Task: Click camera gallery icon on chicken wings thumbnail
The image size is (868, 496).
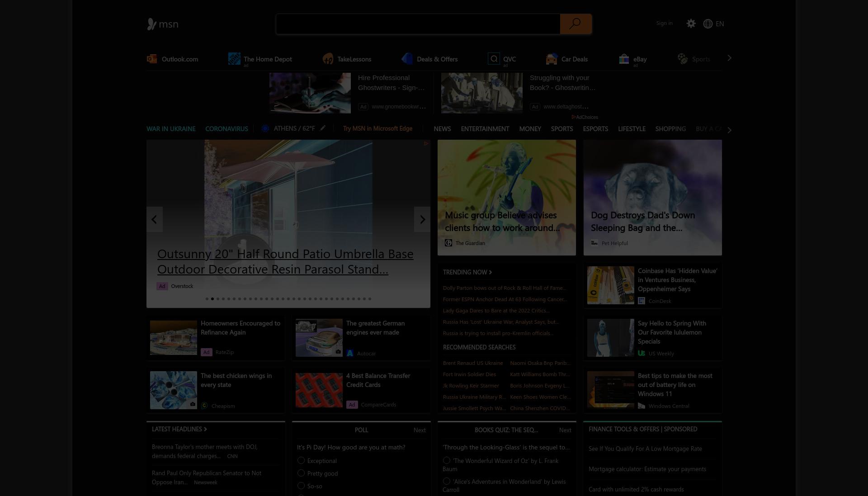Action: click(193, 404)
